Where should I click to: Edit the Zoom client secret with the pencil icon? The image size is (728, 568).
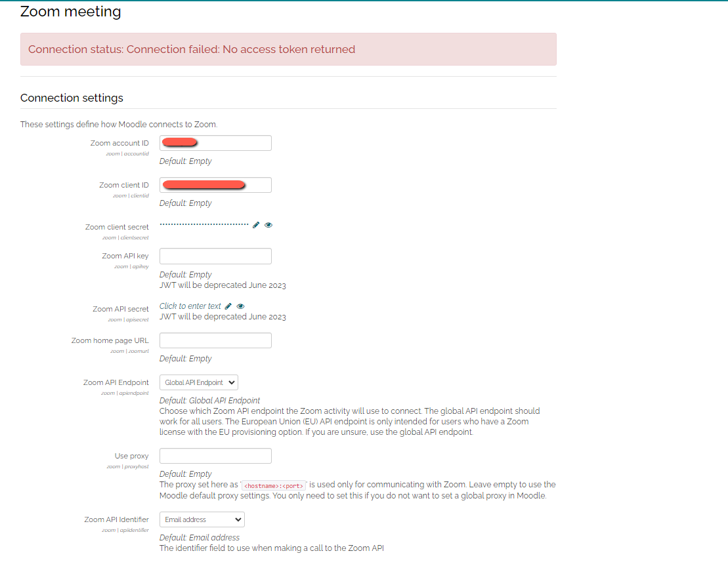(255, 225)
